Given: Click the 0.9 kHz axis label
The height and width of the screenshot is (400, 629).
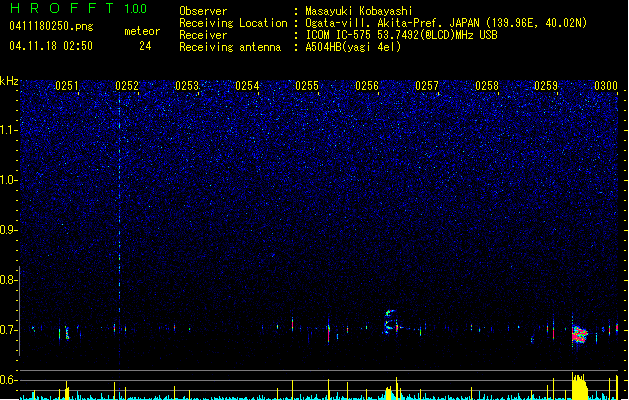Looking at the screenshot, I should [9, 230].
